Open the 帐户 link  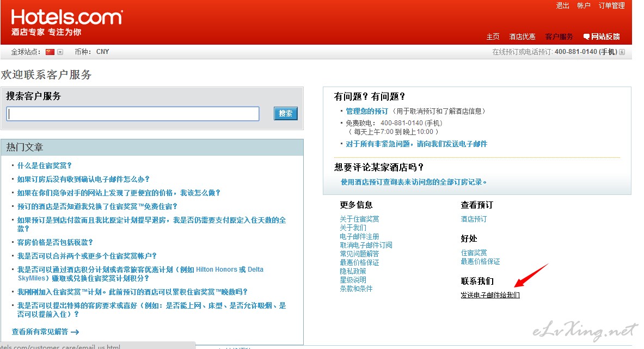coord(584,6)
